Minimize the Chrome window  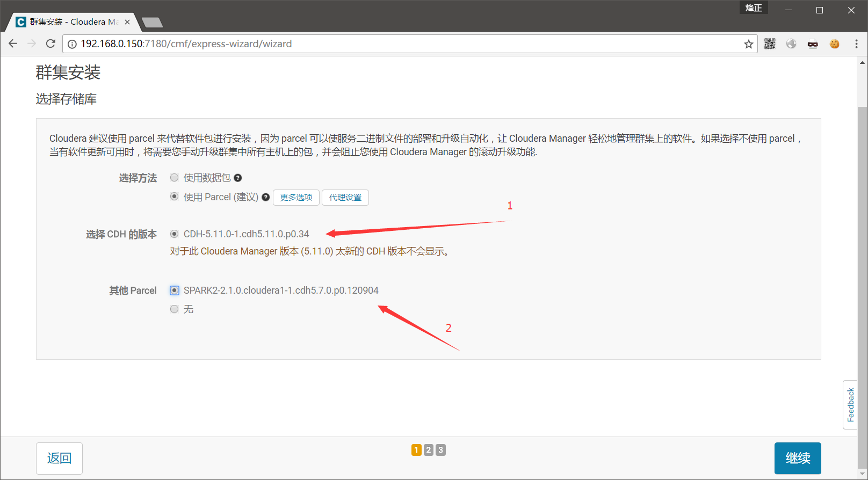[x=789, y=10]
